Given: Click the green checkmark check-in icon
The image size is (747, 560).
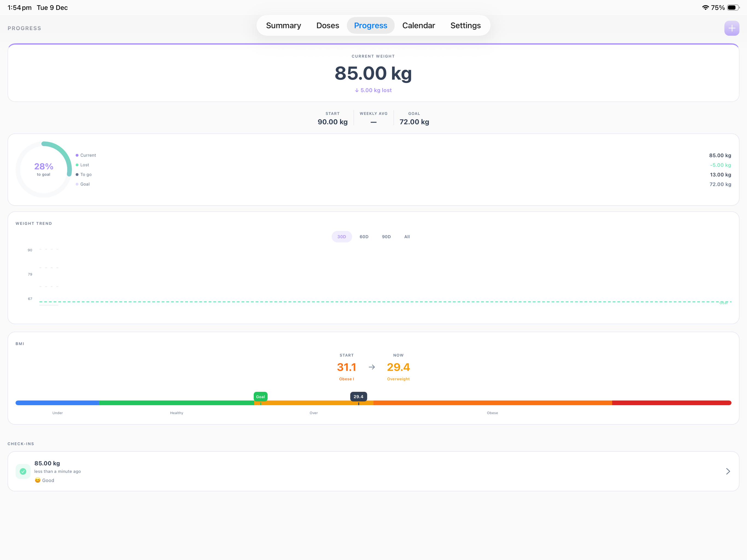Looking at the screenshot, I should tap(23, 471).
